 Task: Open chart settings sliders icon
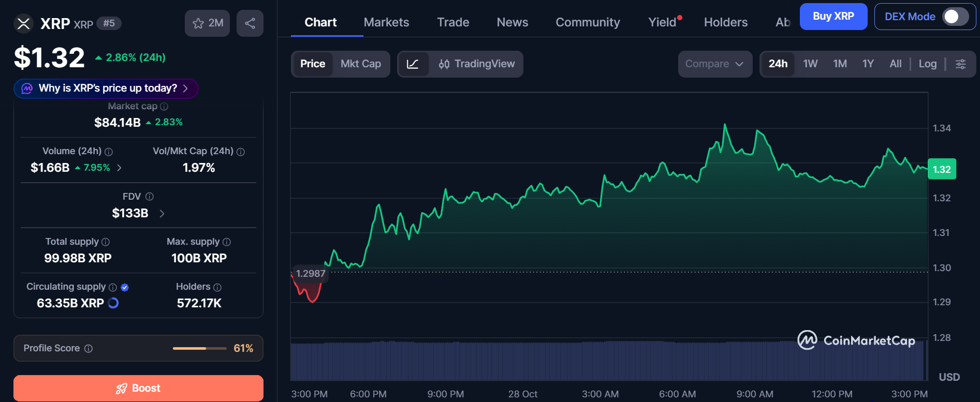click(961, 64)
